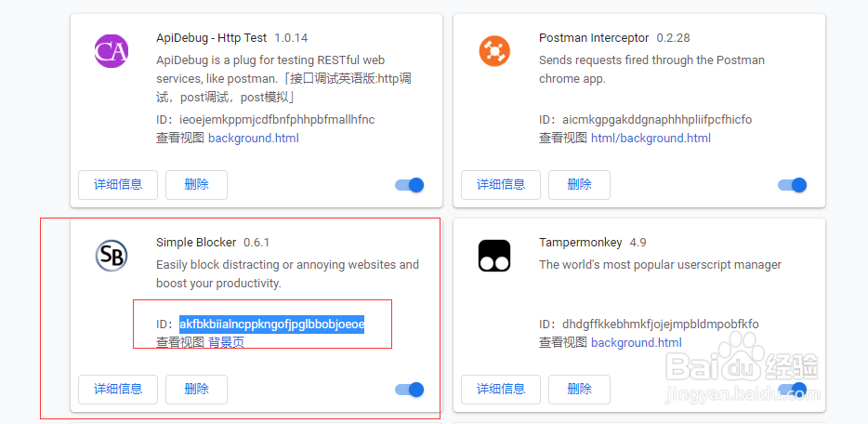Click the black Tampermonkey extension icon
868x424 pixels.
pyautogui.click(x=494, y=256)
